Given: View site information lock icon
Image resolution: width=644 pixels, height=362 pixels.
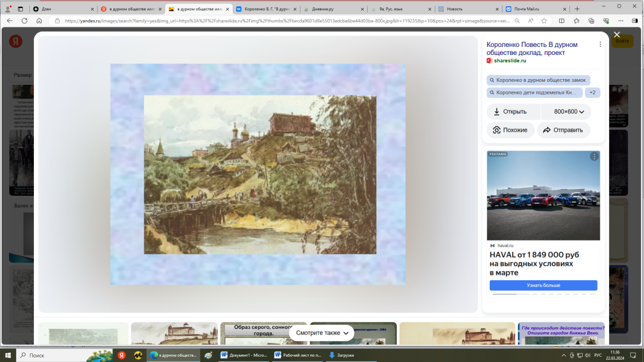Looking at the screenshot, I should [57, 21].
